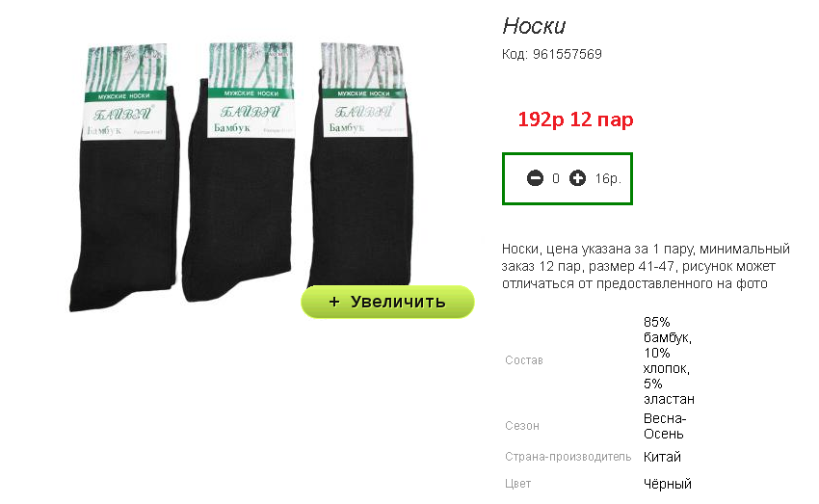The height and width of the screenshot is (504, 819).
Task: Select the Китай country value
Action: (662, 457)
